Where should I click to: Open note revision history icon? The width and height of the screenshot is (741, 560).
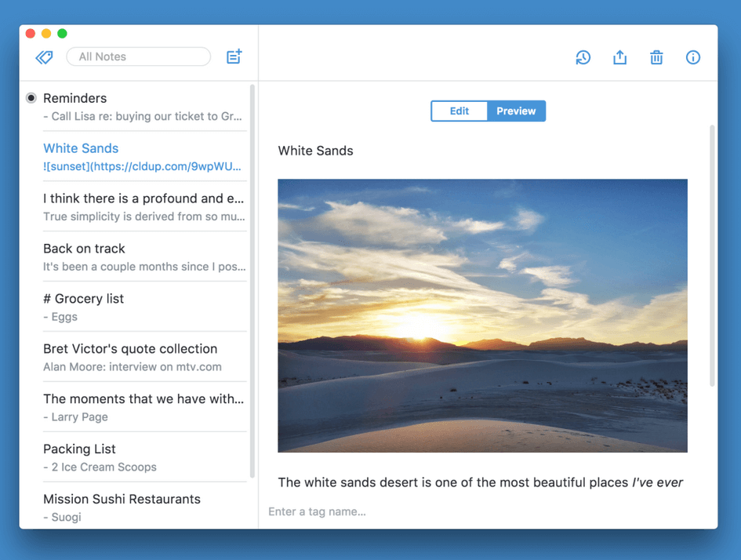(583, 58)
